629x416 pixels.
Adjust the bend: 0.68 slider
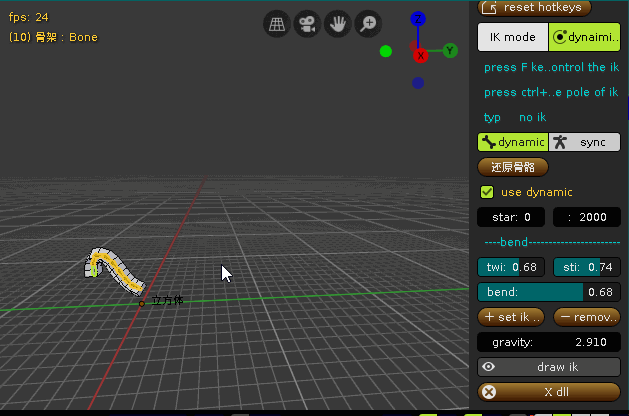coord(549,292)
